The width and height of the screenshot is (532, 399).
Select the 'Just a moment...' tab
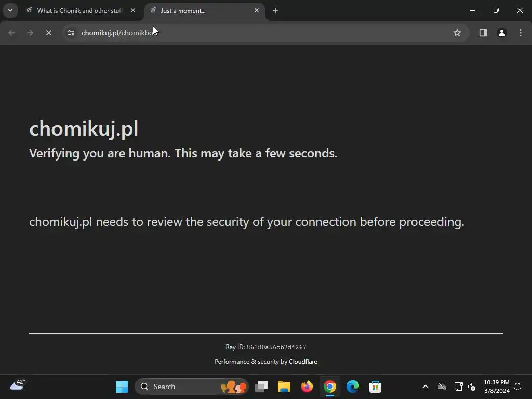click(x=204, y=10)
